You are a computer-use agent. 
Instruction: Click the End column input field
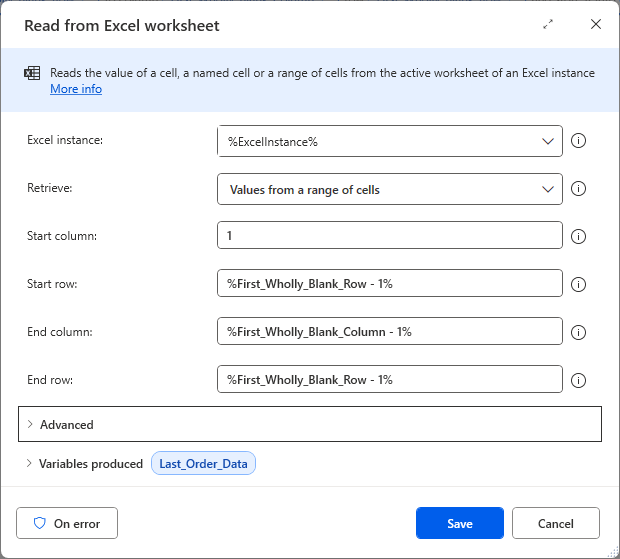pyautogui.click(x=390, y=331)
